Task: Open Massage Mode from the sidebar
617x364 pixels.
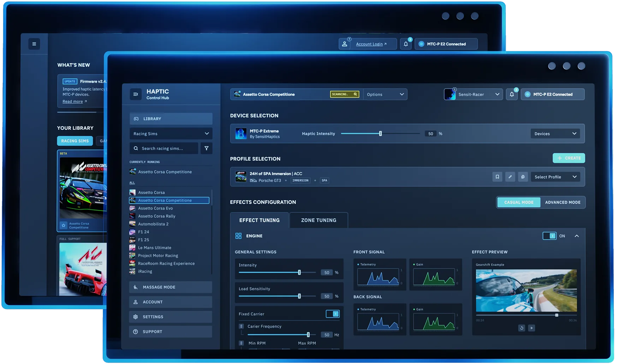Action: 171,287
